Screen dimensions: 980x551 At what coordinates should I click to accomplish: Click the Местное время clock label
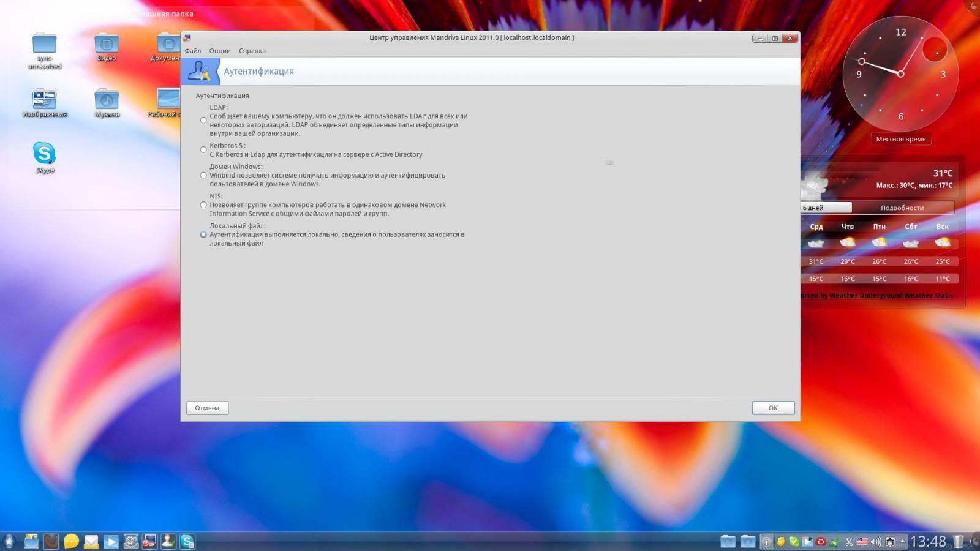point(900,139)
